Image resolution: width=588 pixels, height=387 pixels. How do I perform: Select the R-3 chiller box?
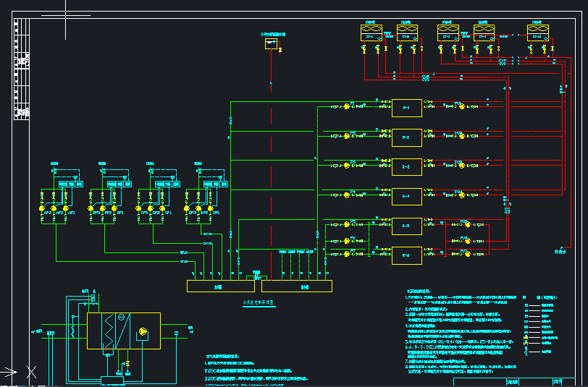click(407, 166)
